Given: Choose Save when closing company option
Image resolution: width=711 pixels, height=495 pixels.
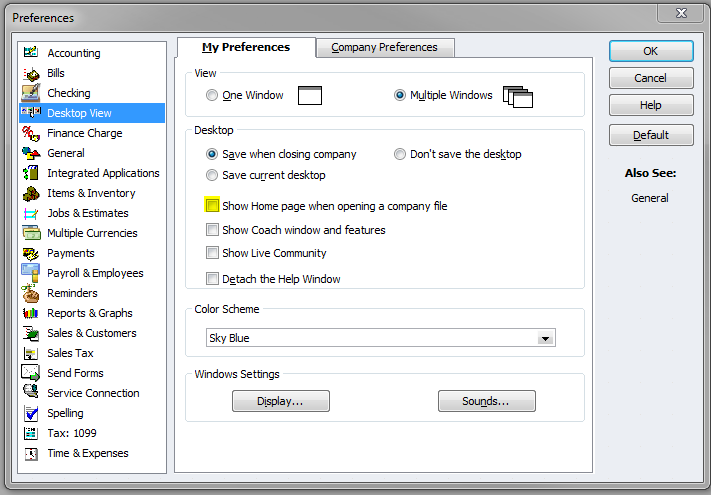Looking at the screenshot, I should pos(212,154).
